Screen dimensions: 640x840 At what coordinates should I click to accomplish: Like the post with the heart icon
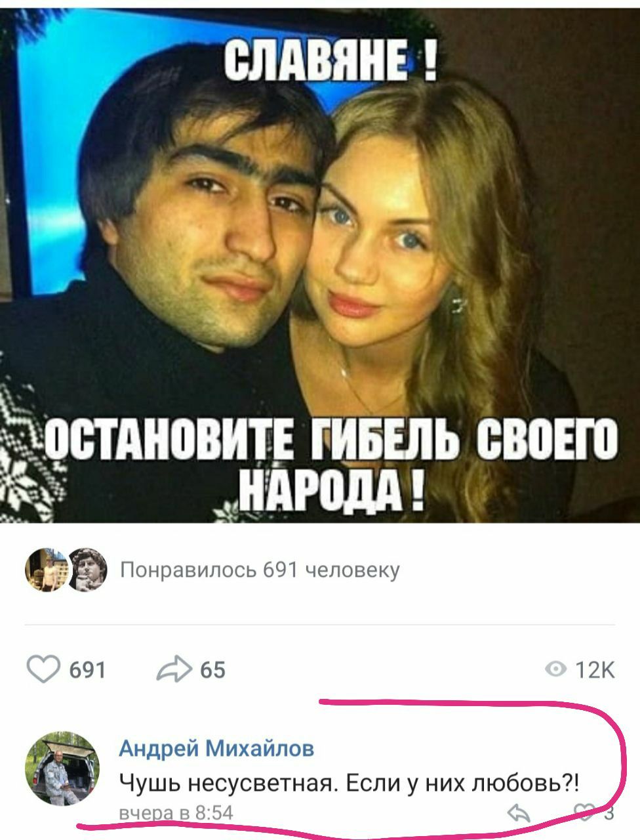[x=43, y=669]
